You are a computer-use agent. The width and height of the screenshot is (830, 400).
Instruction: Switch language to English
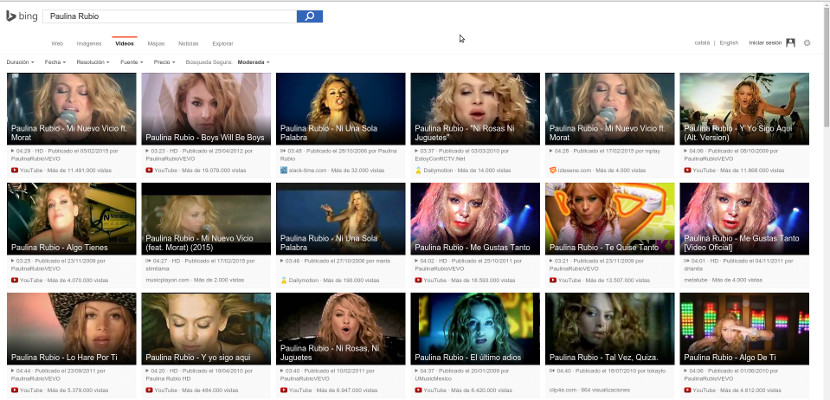click(729, 43)
